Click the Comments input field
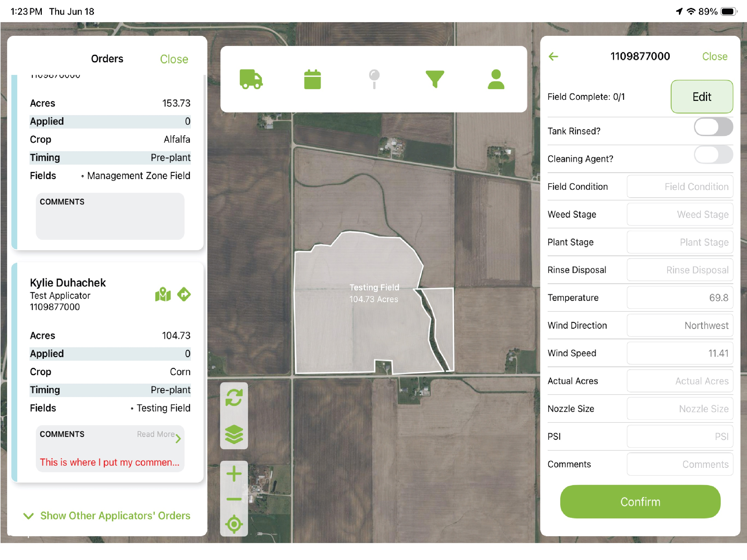 click(x=680, y=464)
